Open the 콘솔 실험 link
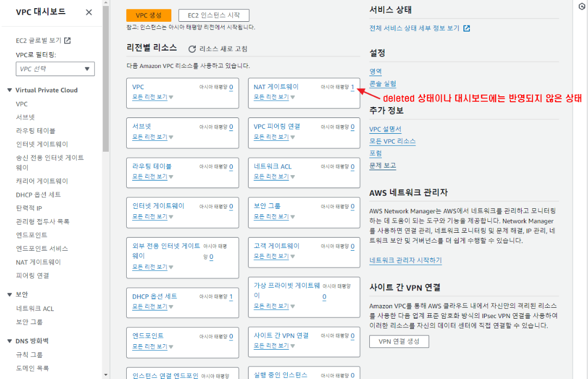 pos(382,84)
